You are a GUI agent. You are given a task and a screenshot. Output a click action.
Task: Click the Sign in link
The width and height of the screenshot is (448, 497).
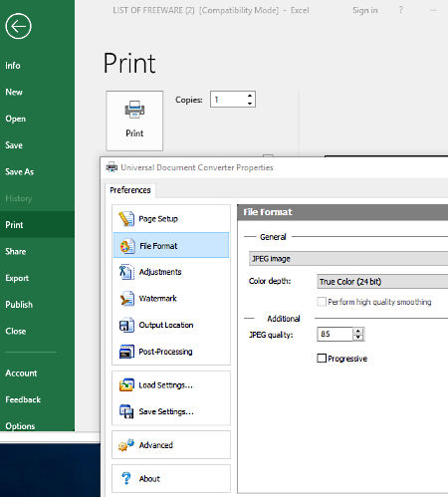(365, 10)
